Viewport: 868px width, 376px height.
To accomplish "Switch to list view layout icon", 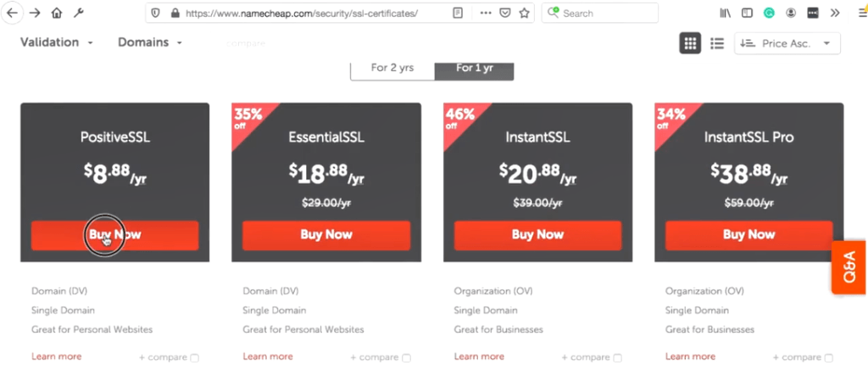I will pyautogui.click(x=717, y=43).
